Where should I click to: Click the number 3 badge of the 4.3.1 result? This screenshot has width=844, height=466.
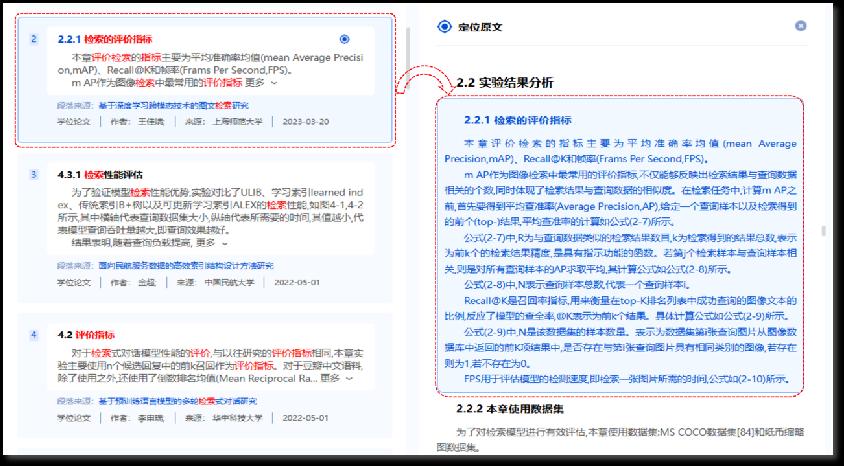pyautogui.click(x=34, y=174)
